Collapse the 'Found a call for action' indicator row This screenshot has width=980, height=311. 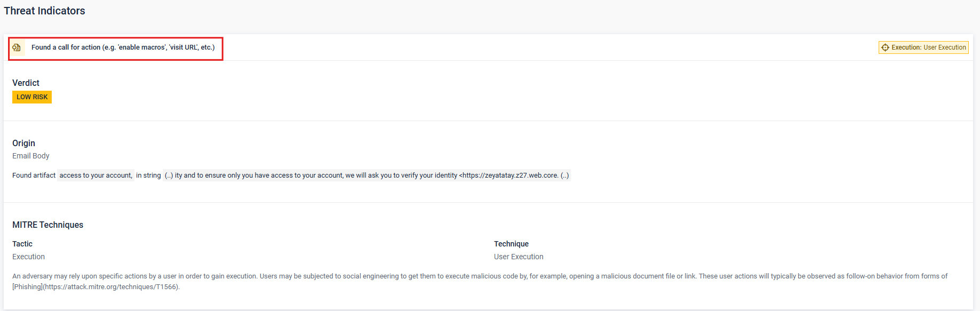(x=123, y=47)
